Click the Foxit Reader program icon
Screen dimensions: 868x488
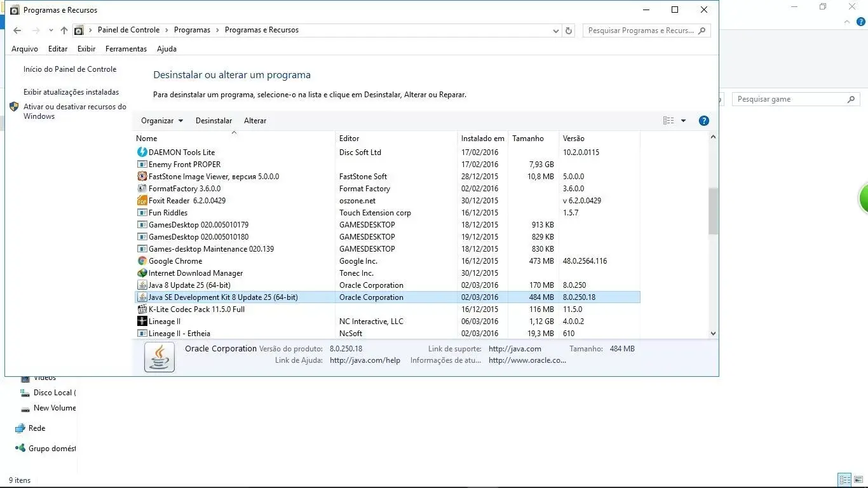pyautogui.click(x=142, y=201)
